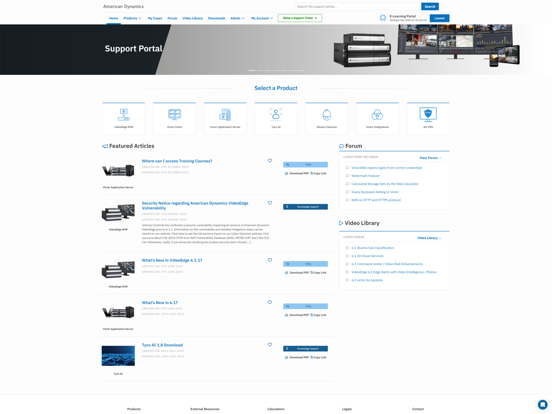Open the Victor Application Server product tile
Image resolution: width=552 pixels, height=414 pixels.
point(225,118)
